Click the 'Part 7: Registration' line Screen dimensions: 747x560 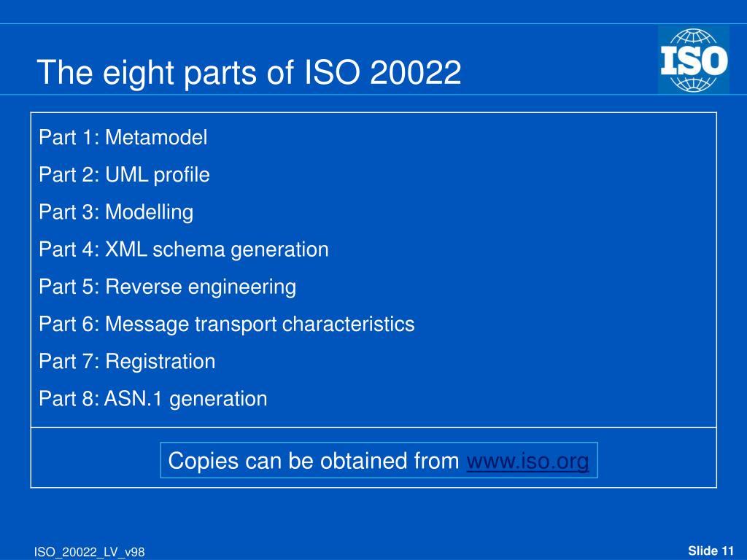(127, 362)
